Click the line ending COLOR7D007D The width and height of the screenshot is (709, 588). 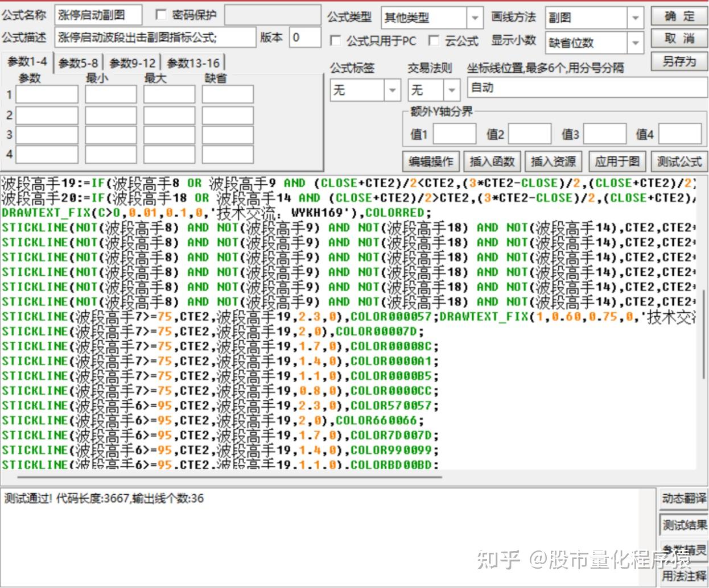pyautogui.click(x=220, y=435)
